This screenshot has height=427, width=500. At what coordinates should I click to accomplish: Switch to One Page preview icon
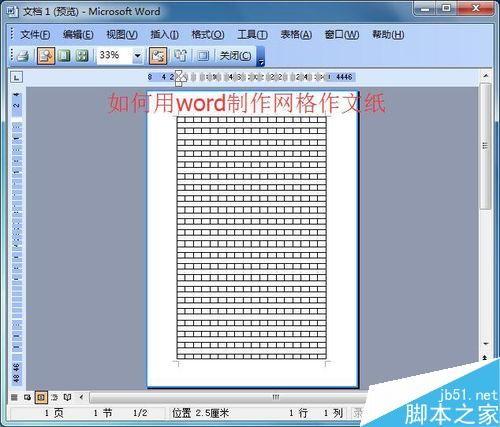tap(64, 56)
